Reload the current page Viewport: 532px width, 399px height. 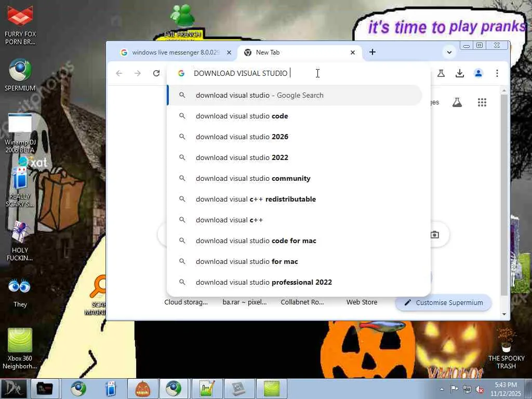pos(156,73)
